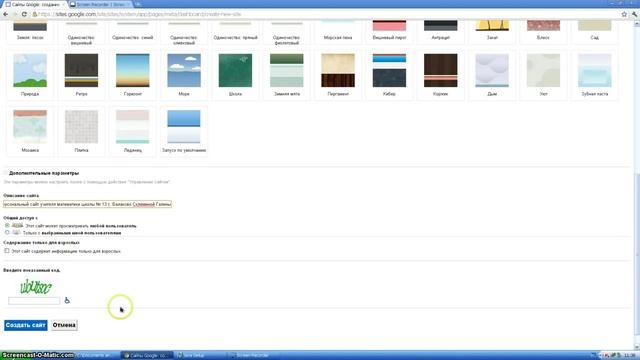Select the Кибер theme thumbnail

coord(389,70)
